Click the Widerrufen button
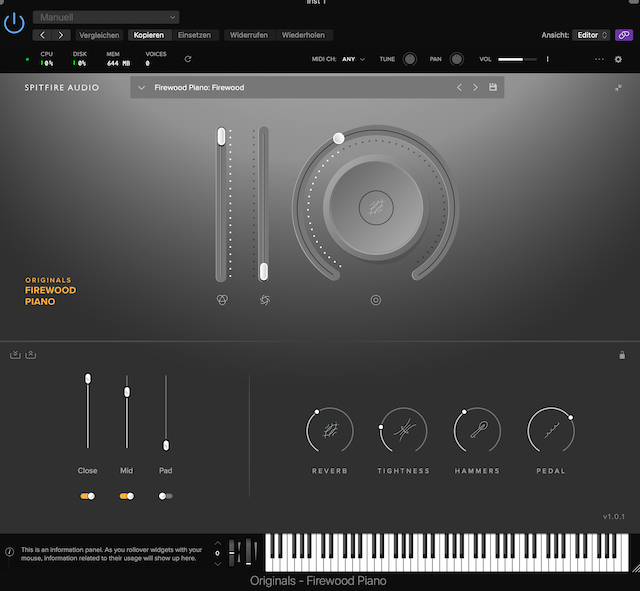The image size is (640, 591). [249, 35]
